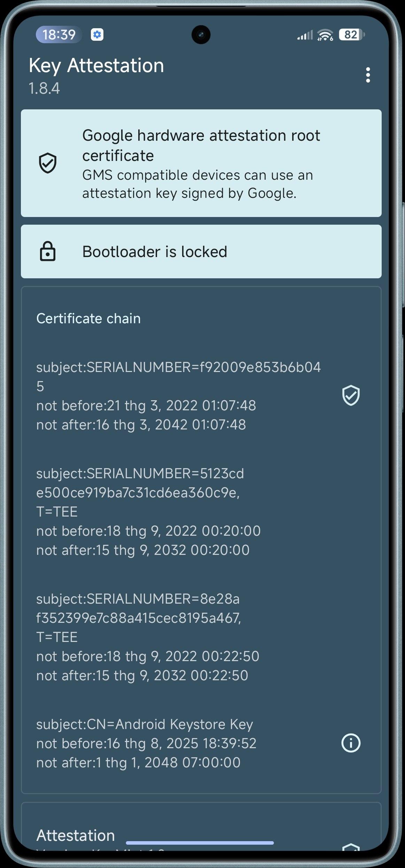Tap the shield checkmark icon in root certificate card
This screenshot has width=405, height=868.
(48, 163)
